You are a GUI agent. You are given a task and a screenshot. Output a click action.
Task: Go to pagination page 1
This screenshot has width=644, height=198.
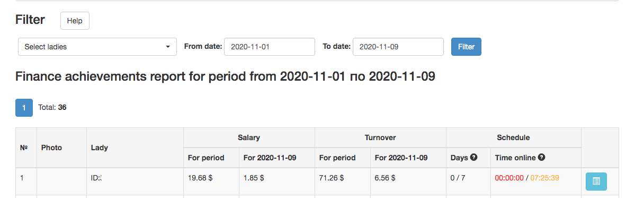24,107
